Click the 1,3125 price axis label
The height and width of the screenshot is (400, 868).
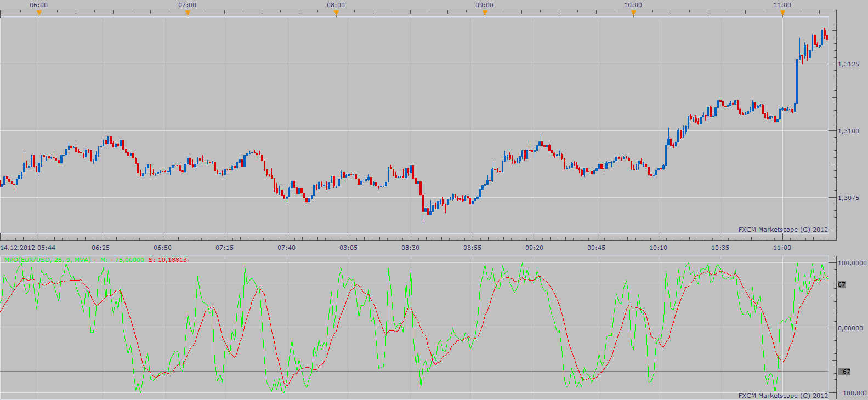pos(848,64)
